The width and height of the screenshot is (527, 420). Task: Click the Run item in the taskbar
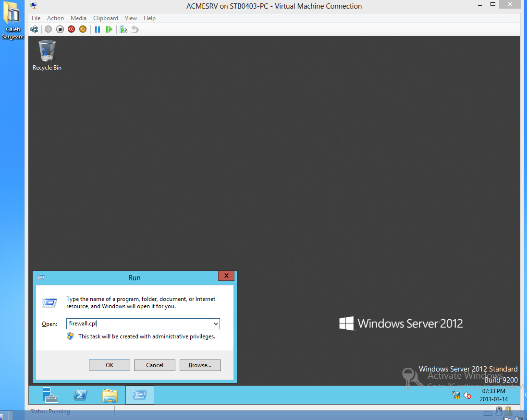(140, 395)
